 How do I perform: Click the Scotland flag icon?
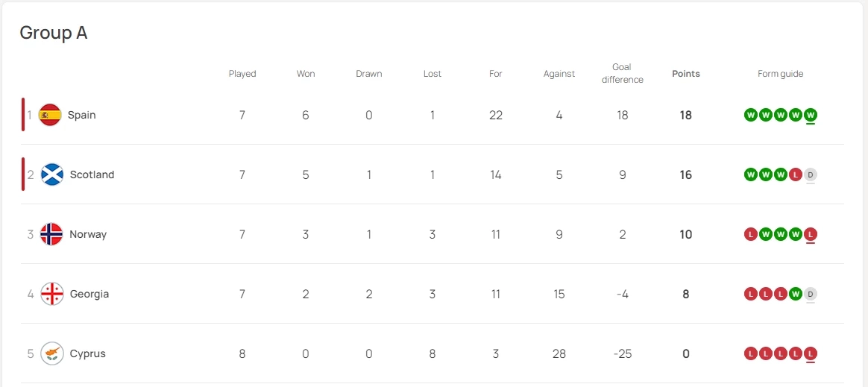coord(51,174)
